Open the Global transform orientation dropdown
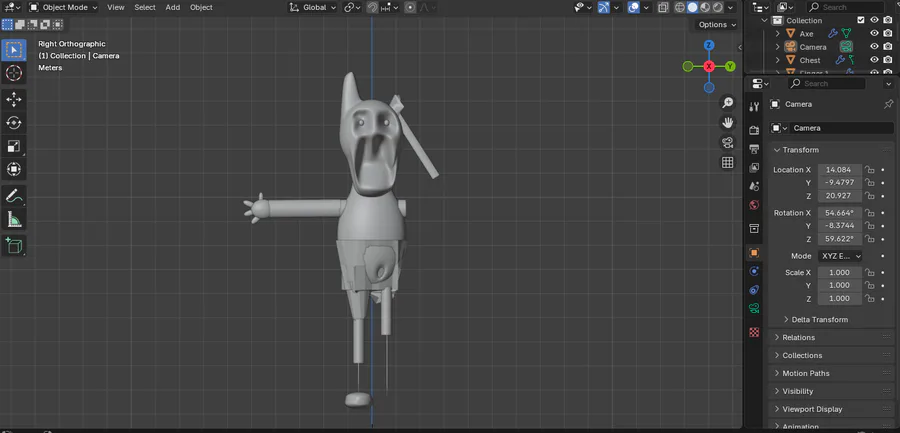 (x=313, y=7)
